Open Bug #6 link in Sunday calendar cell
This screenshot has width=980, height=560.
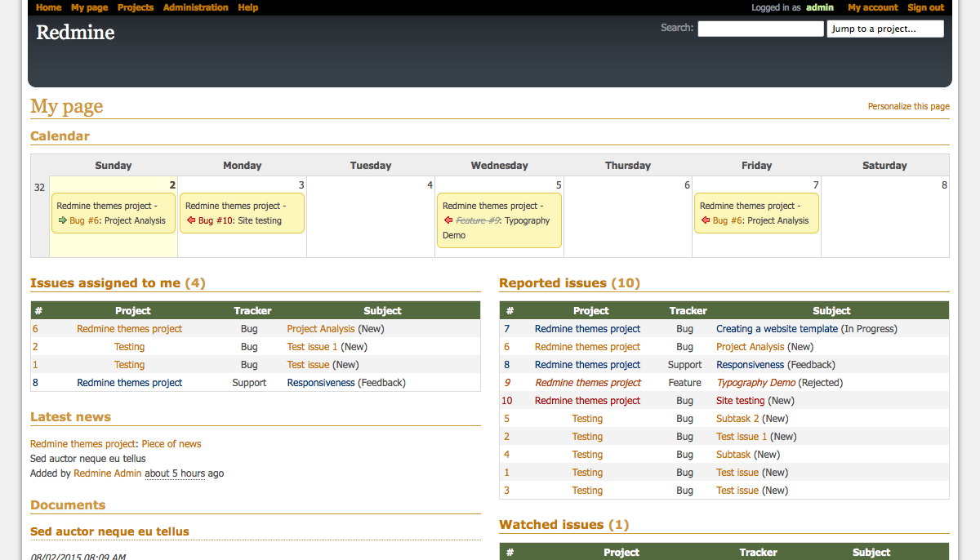(x=83, y=220)
